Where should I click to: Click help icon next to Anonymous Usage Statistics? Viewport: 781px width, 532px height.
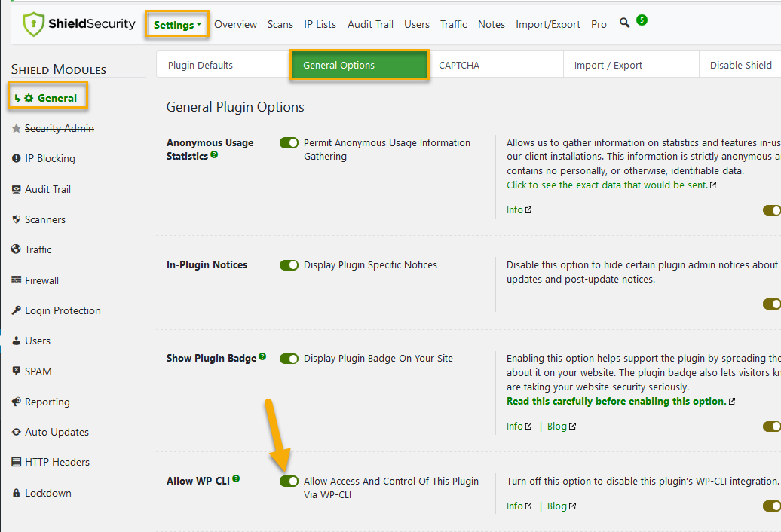tap(214, 154)
